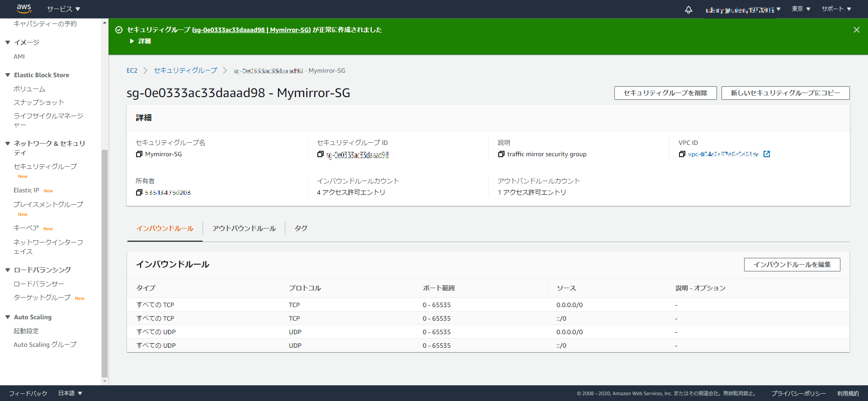This screenshot has width=868, height=401.
Task: Collapse the Auto Scaling section
Action: click(8, 317)
